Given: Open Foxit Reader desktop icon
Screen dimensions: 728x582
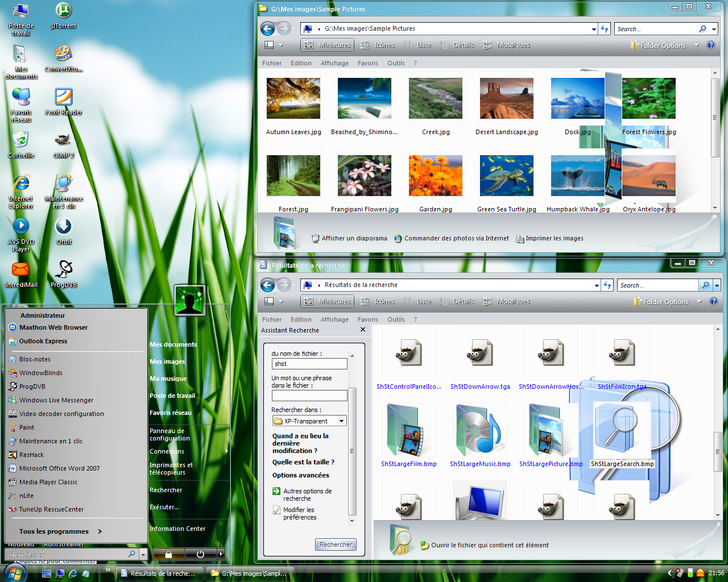Looking at the screenshot, I should (64, 101).
